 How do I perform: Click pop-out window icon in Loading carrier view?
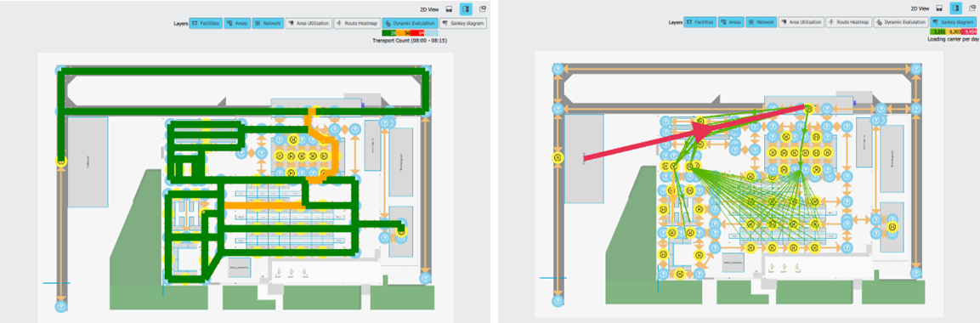pos(972,8)
